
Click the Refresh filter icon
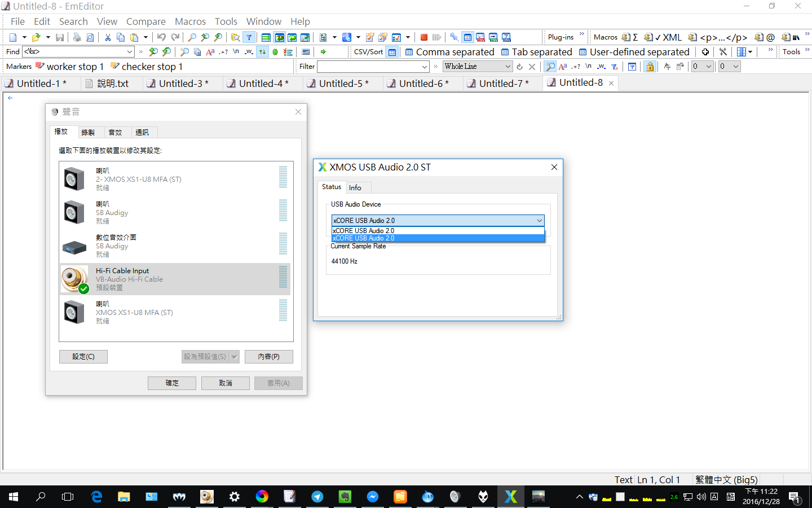tap(519, 67)
